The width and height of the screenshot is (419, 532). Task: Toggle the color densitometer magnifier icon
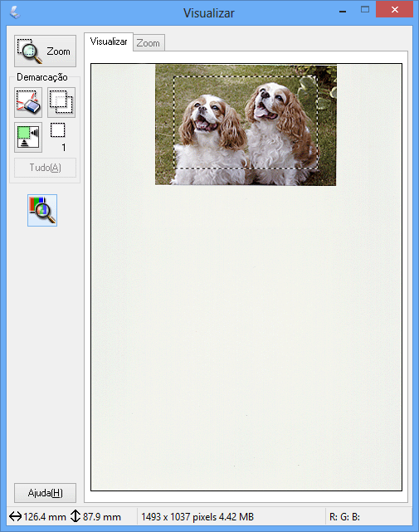(x=42, y=210)
